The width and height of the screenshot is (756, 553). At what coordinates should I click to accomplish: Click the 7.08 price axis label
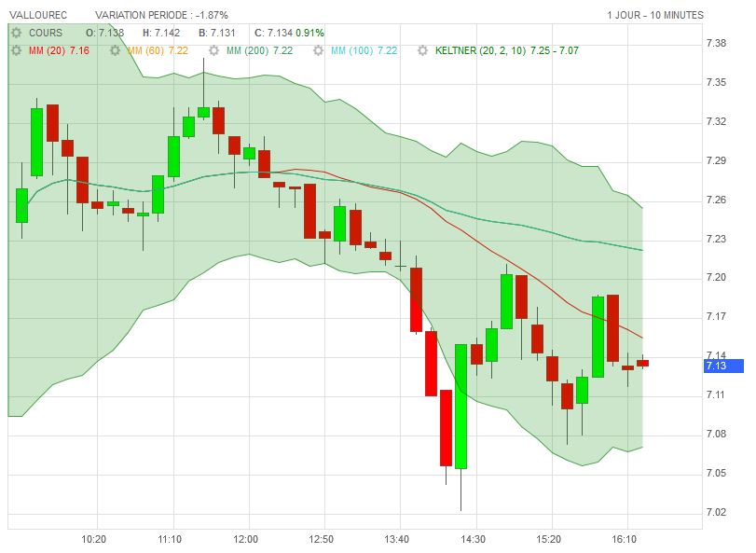[x=716, y=434]
